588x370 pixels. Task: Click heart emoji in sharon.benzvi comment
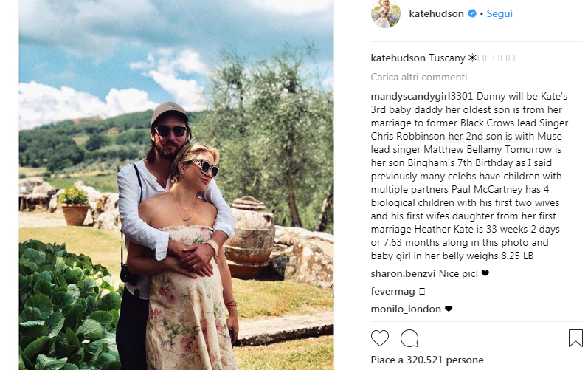[485, 273]
